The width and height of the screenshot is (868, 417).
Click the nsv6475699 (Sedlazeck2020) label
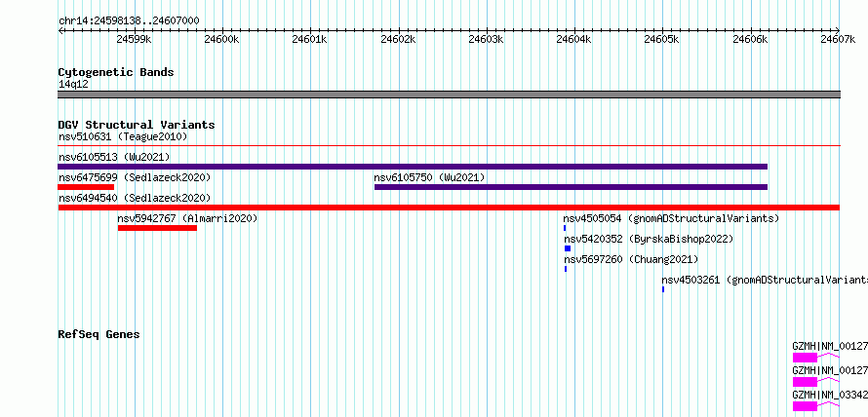(x=135, y=177)
